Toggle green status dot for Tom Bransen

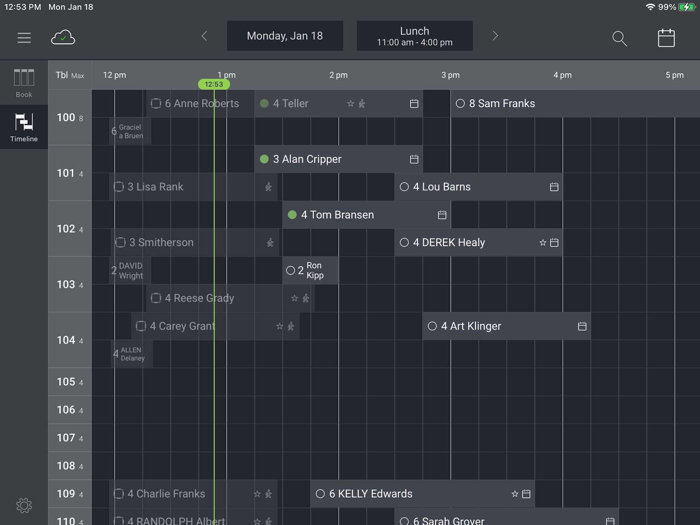point(292,215)
